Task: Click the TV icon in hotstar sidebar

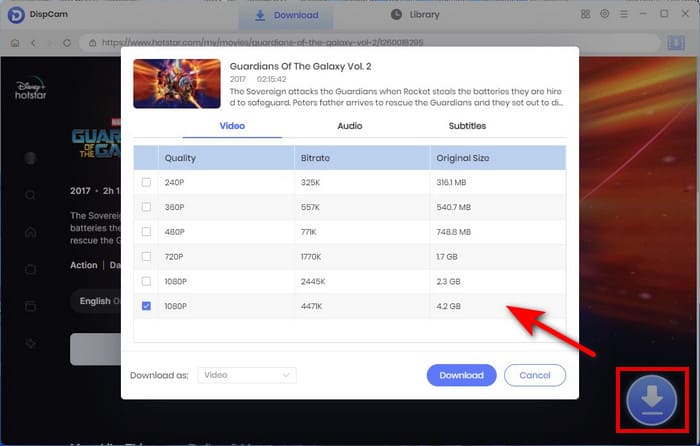Action: click(x=30, y=269)
